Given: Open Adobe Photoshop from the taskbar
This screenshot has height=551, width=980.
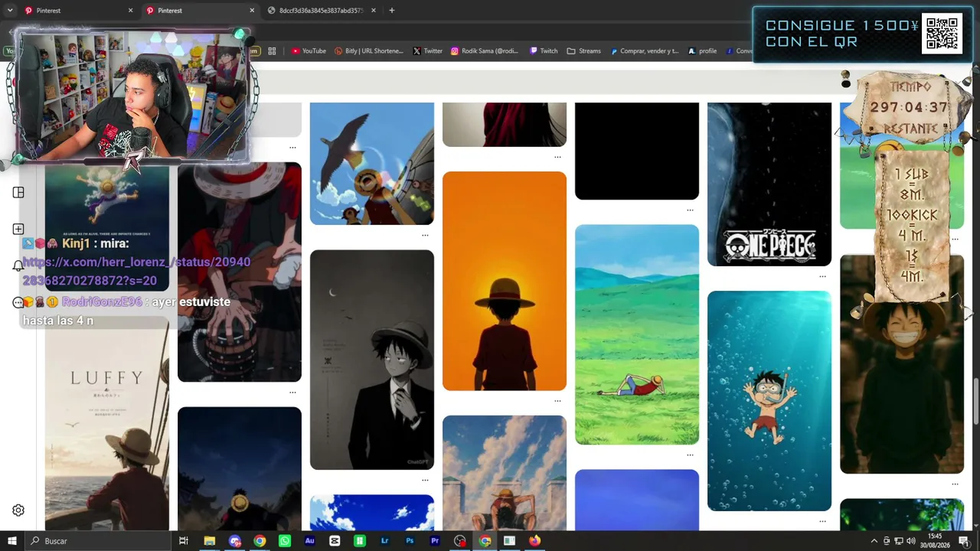Looking at the screenshot, I should (410, 541).
